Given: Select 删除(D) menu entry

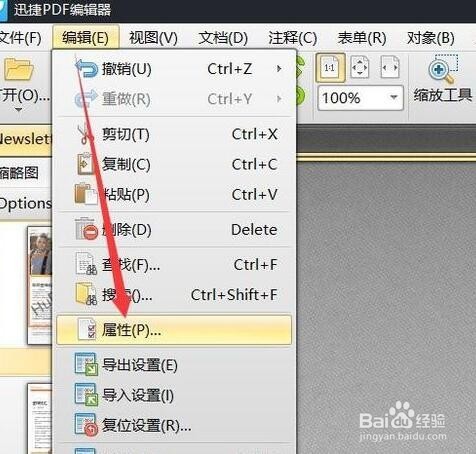Looking at the screenshot, I should coord(175,230).
